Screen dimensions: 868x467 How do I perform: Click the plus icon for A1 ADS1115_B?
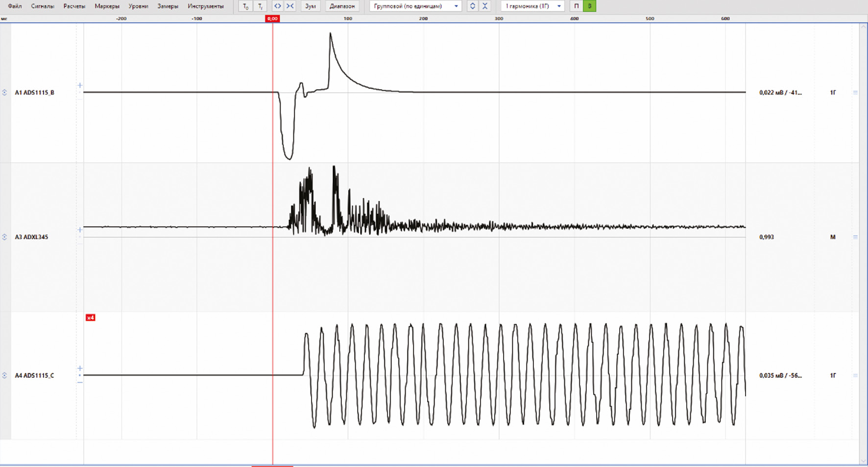(x=80, y=85)
